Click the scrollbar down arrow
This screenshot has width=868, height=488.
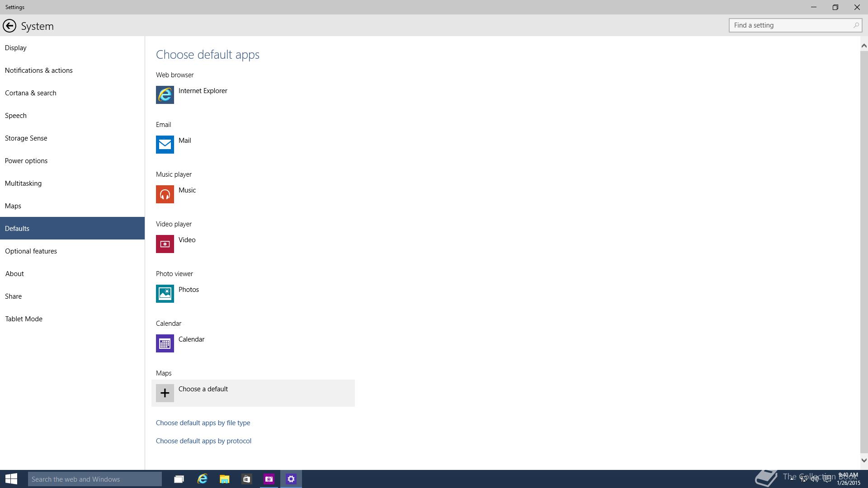[864, 460]
